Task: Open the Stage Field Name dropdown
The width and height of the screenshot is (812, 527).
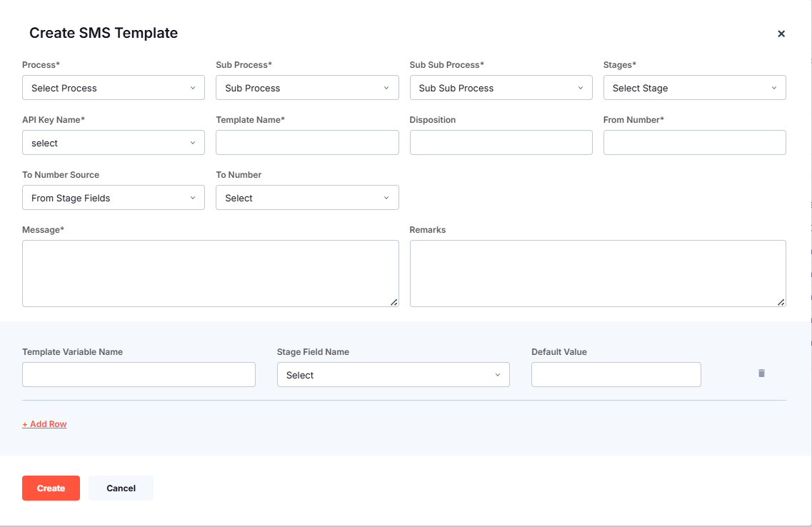Action: (393, 374)
